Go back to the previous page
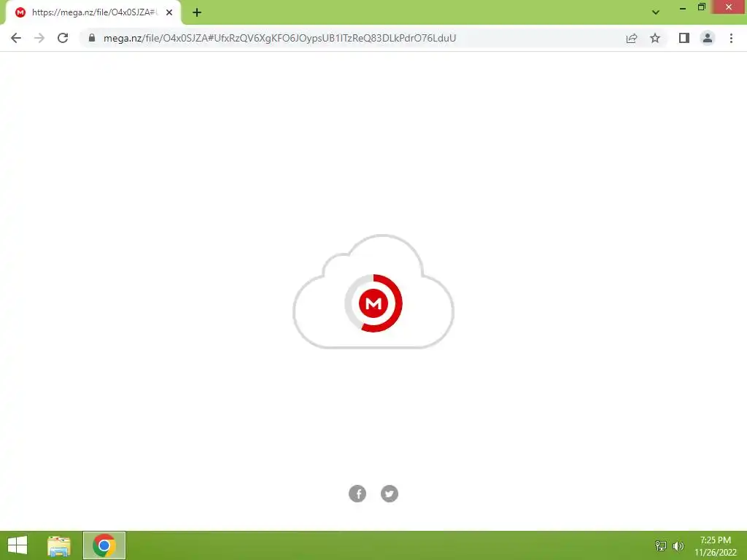The image size is (747, 560). (x=16, y=38)
